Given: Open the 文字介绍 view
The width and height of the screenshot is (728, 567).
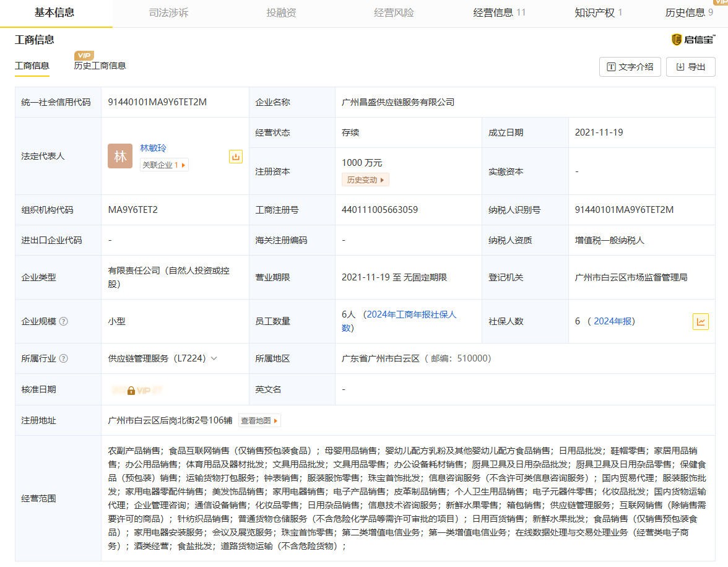Looking at the screenshot, I should tap(630, 67).
